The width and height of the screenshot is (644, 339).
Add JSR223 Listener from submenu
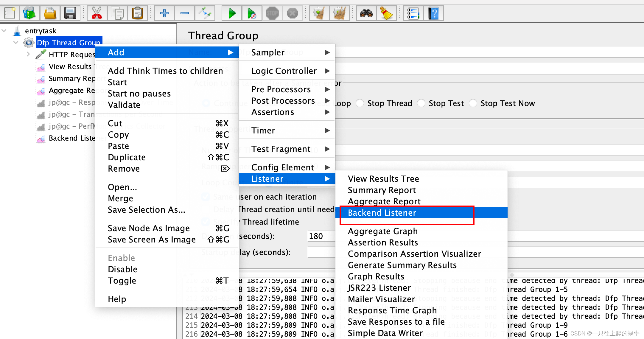click(x=421, y=288)
